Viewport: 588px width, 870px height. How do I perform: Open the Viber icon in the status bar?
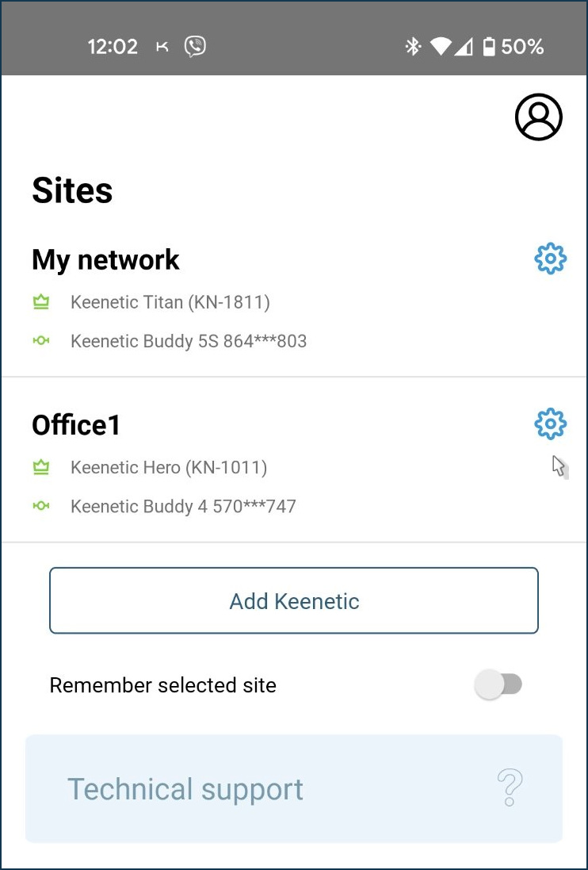[194, 47]
